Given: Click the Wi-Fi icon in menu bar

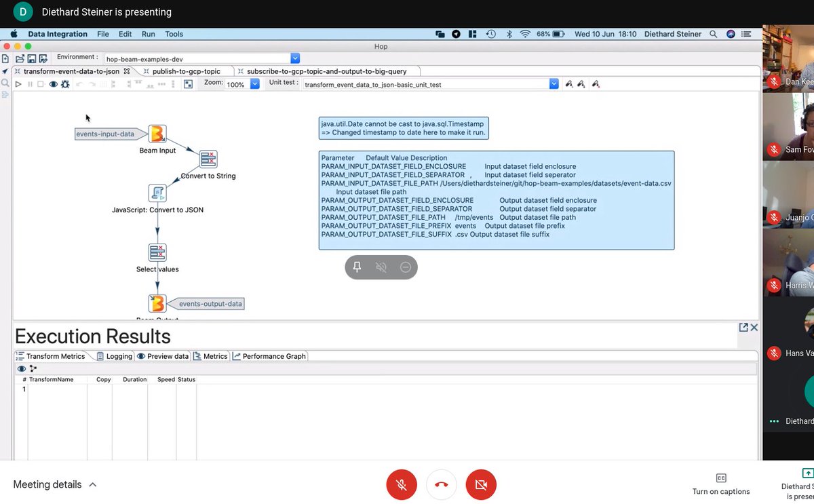Looking at the screenshot, I should pos(525,34).
